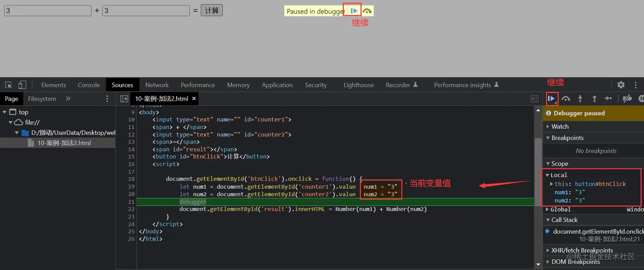Collapse the Scope section
This screenshot has height=270, width=644.
click(x=593, y=163)
